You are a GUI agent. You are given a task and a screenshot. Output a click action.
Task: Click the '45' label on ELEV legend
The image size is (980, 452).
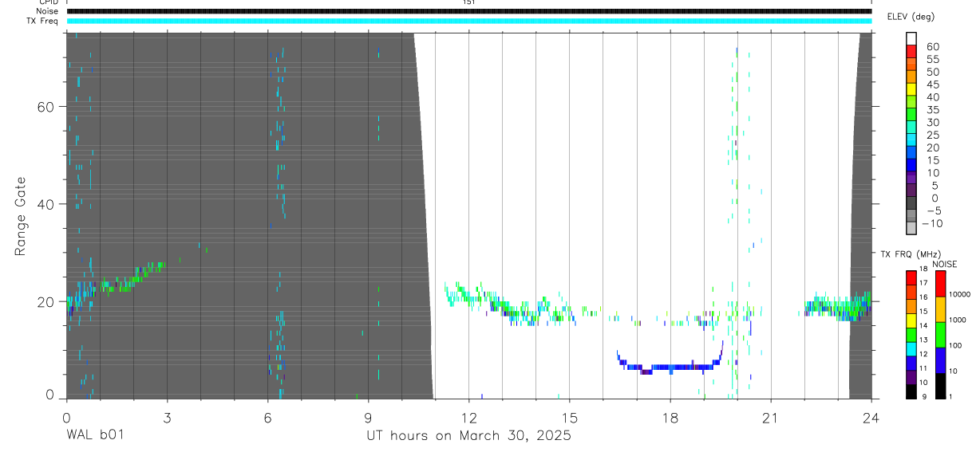(x=933, y=85)
